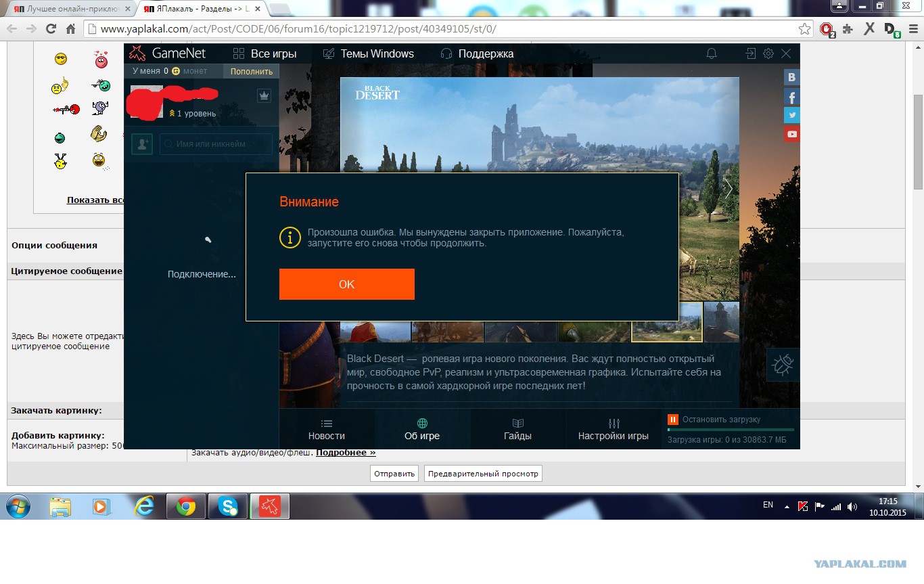Confirm the error dialog with OK
924x584 pixels.
click(x=347, y=284)
